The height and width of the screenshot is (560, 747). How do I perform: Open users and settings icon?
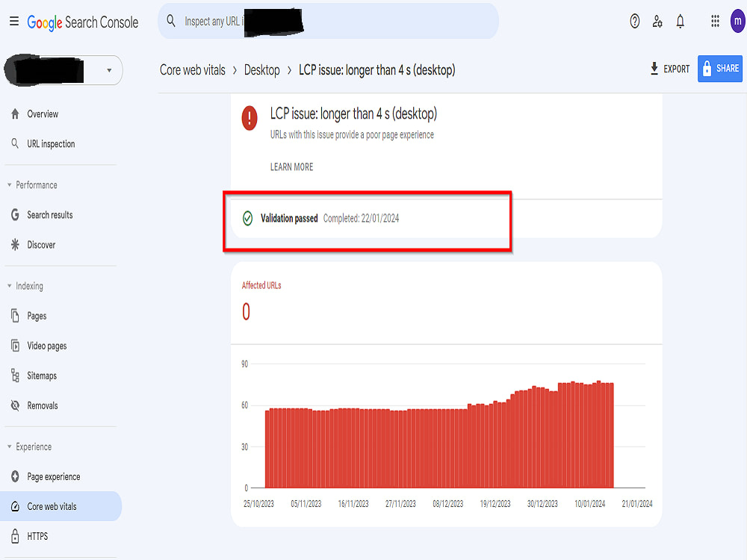pyautogui.click(x=657, y=22)
